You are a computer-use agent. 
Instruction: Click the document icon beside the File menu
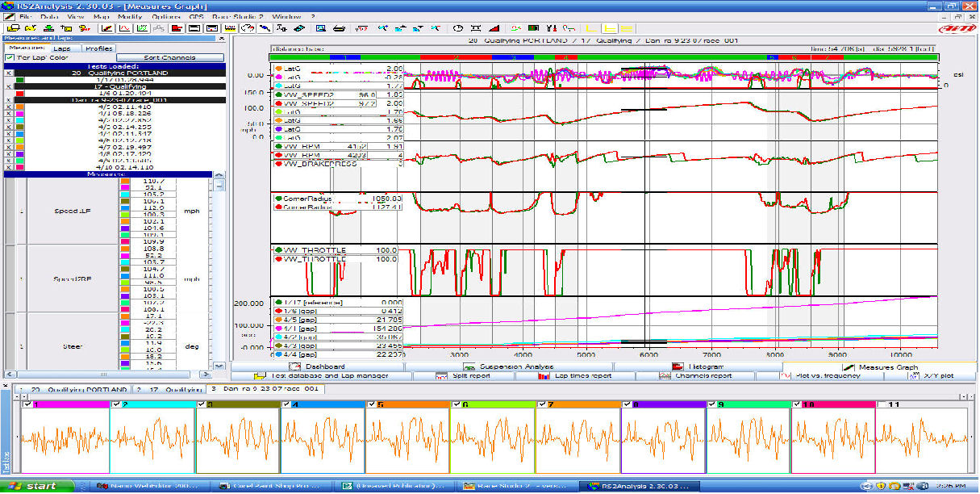tap(8, 16)
